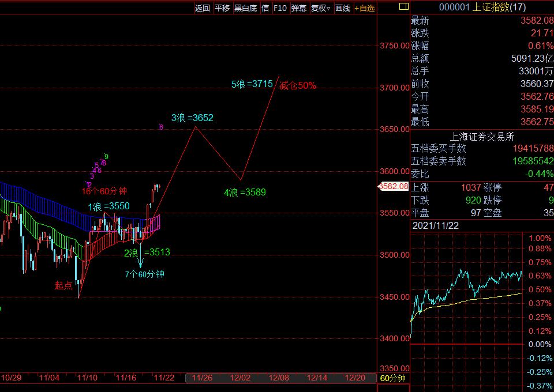Click the 平盘 count 97
The image size is (554, 392).
click(476, 213)
